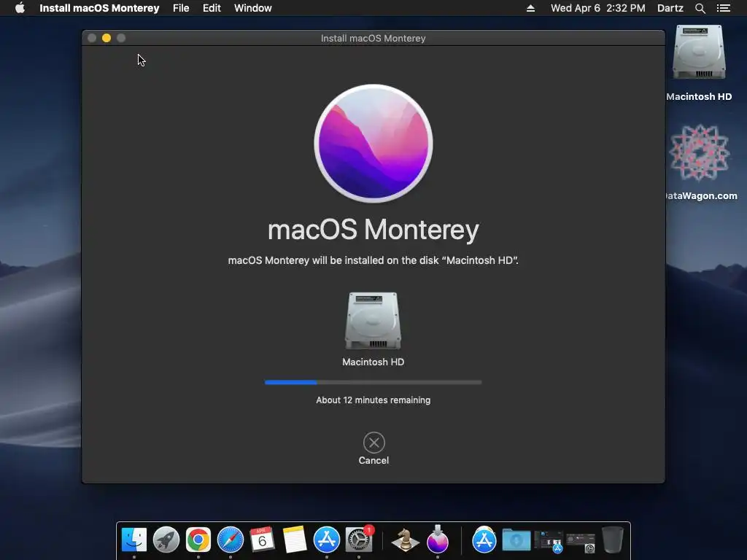747x560 pixels.
Task: Open System Preferences with badge
Action: click(x=358, y=540)
